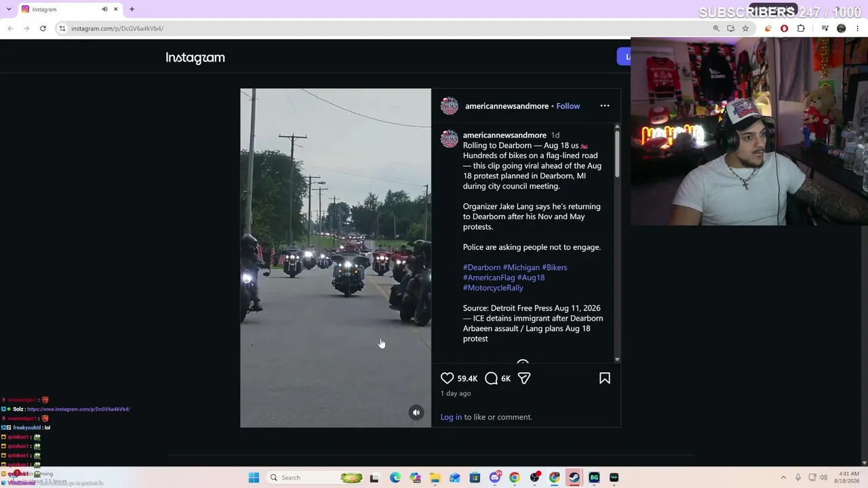Open Microsoft Store from the taskbar
This screenshot has height=488, width=868.
click(x=475, y=478)
